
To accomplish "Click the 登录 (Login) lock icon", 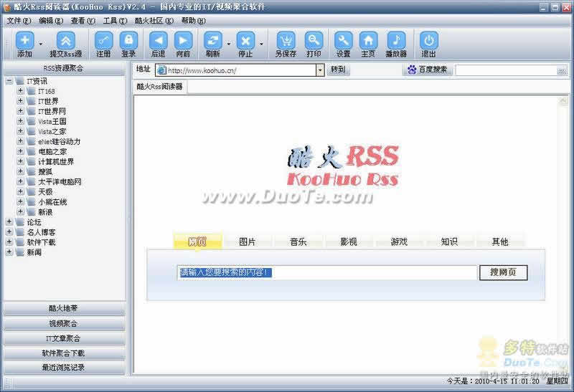I will (x=129, y=40).
